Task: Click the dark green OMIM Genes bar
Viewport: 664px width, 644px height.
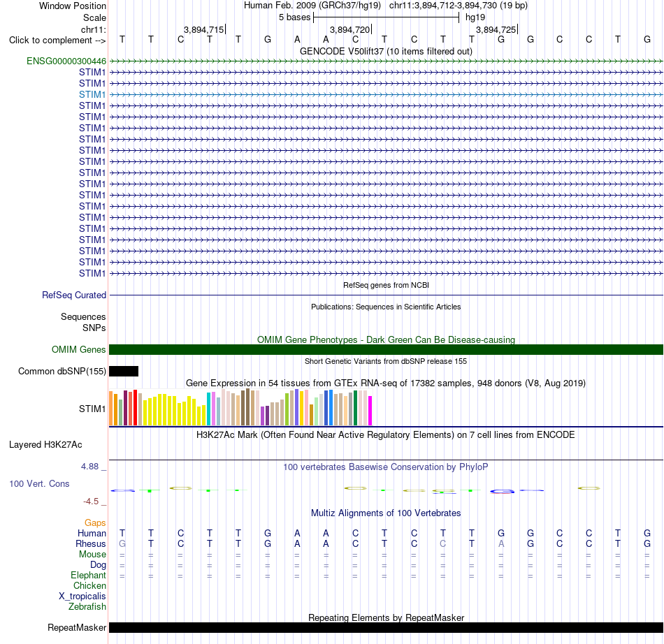Action: (x=386, y=349)
